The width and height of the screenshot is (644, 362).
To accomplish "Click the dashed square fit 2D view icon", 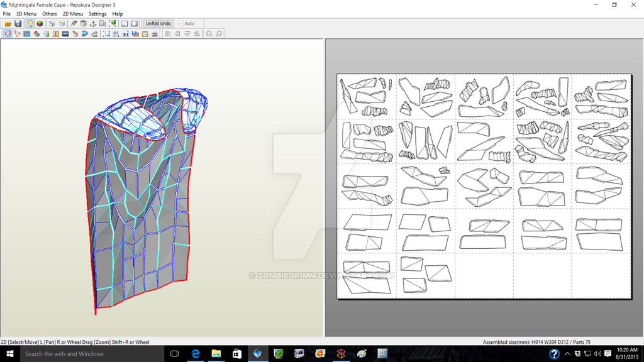I will pyautogui.click(x=106, y=34).
